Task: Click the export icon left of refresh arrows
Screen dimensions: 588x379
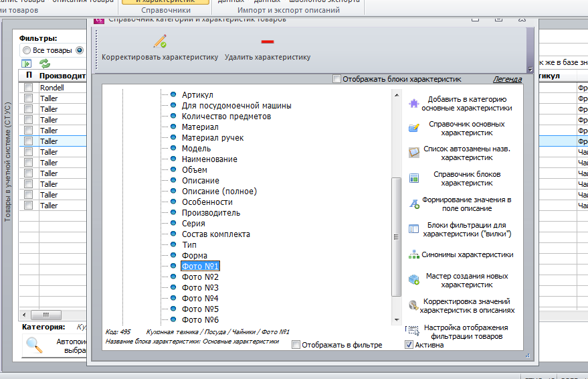Action: pos(26,64)
